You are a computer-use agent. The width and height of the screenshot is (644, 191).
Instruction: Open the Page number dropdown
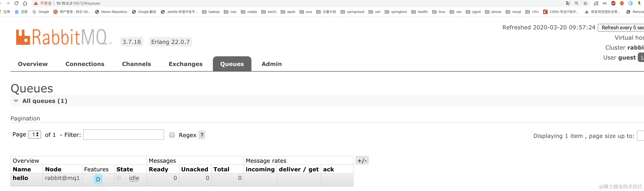pyautogui.click(x=35, y=134)
